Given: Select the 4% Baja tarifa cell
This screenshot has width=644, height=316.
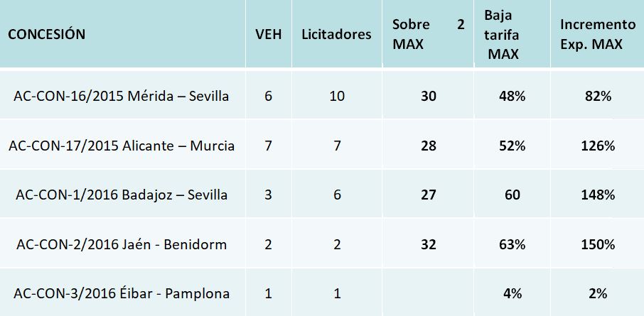Looking at the screenshot, I should (x=512, y=293).
